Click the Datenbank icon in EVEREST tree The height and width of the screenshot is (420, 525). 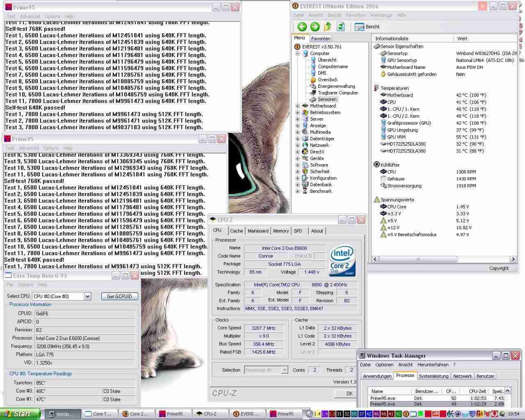click(305, 185)
